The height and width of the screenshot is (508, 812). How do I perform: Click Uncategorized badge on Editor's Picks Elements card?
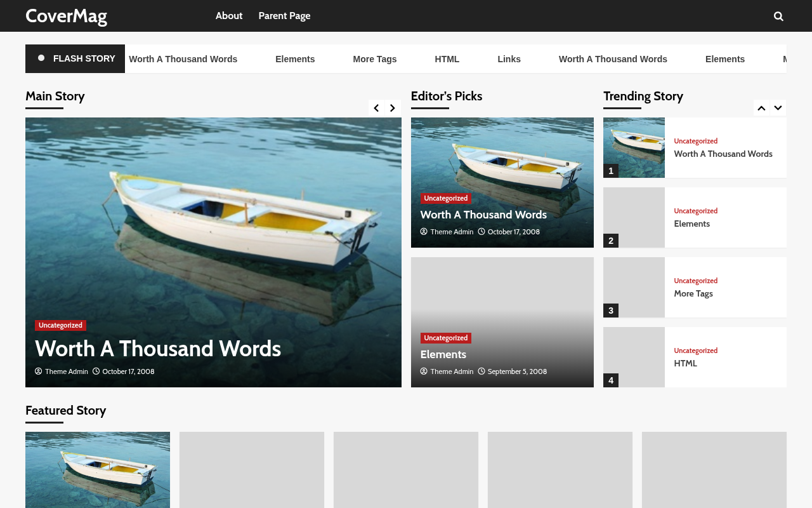click(446, 338)
